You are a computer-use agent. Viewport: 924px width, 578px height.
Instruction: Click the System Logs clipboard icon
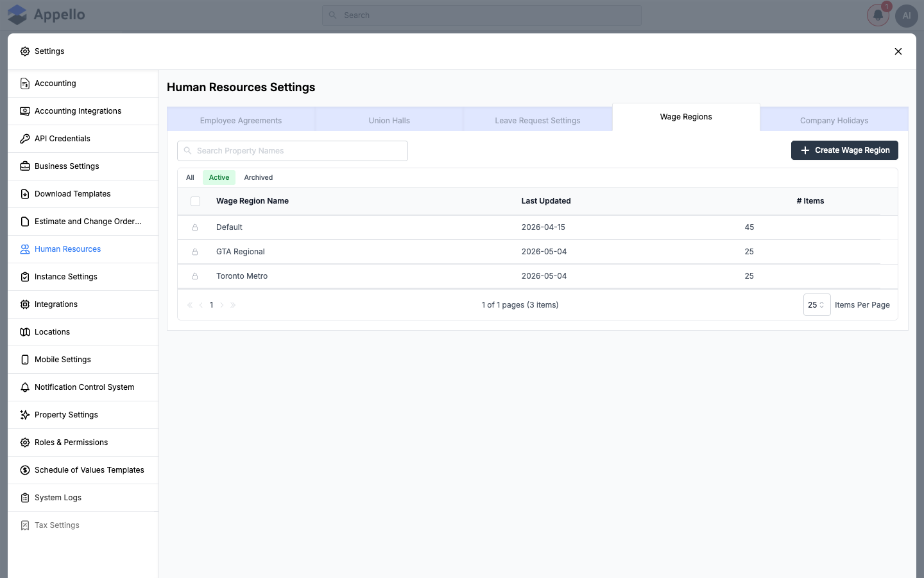point(25,498)
